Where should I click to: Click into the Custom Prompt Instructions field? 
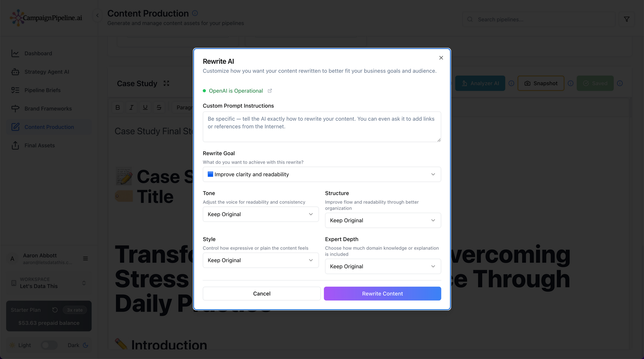[x=322, y=127]
